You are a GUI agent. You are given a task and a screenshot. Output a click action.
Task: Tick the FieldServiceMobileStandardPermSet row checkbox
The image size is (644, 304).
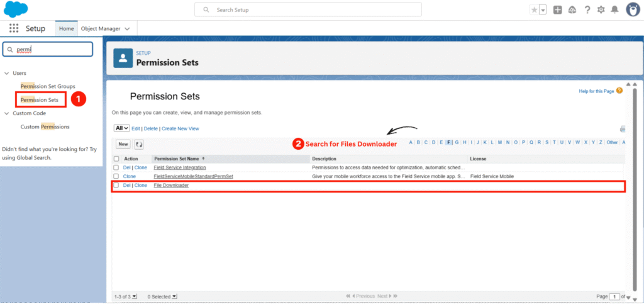(116, 176)
